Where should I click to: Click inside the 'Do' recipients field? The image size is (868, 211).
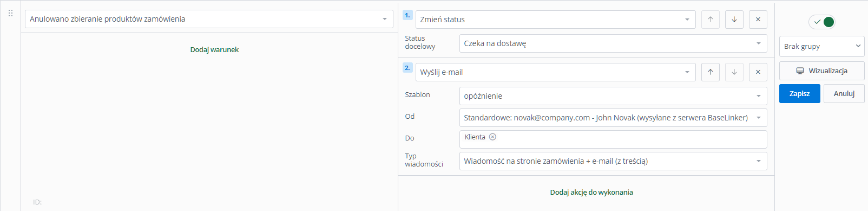613,139
